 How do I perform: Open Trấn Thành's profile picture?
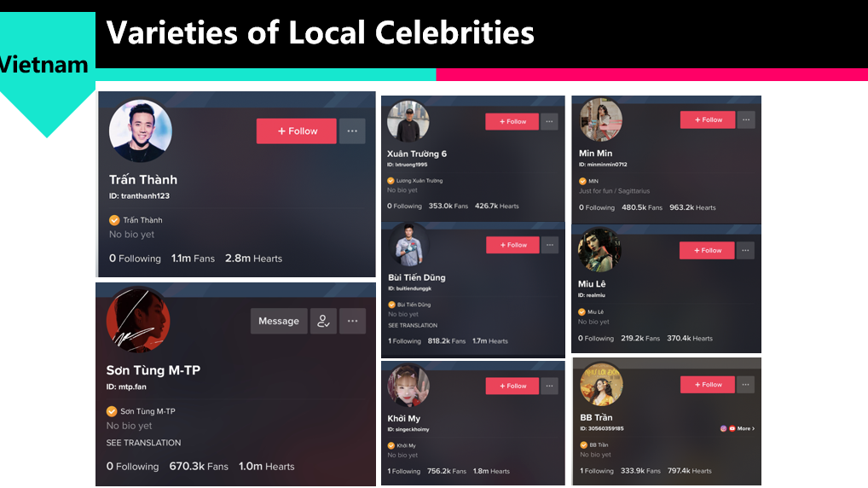click(141, 131)
